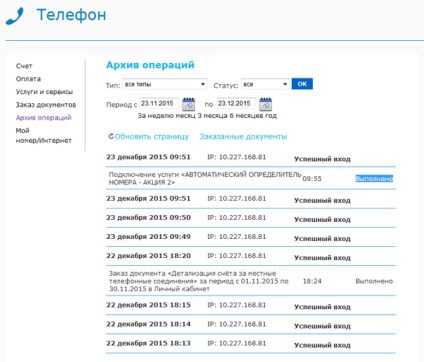Screen dimensions: 424x362
Task: Open the Счет sidebar menu item
Action: coord(24,66)
